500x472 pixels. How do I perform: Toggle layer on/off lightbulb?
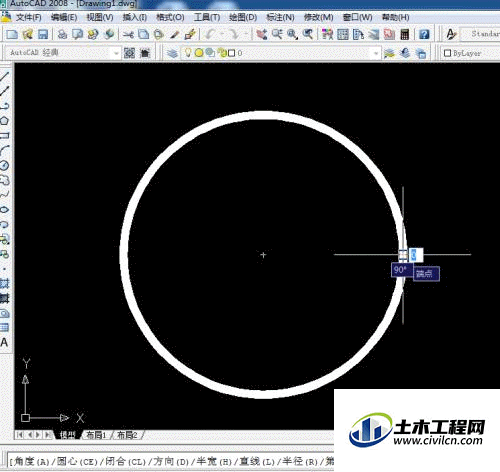click(x=188, y=52)
